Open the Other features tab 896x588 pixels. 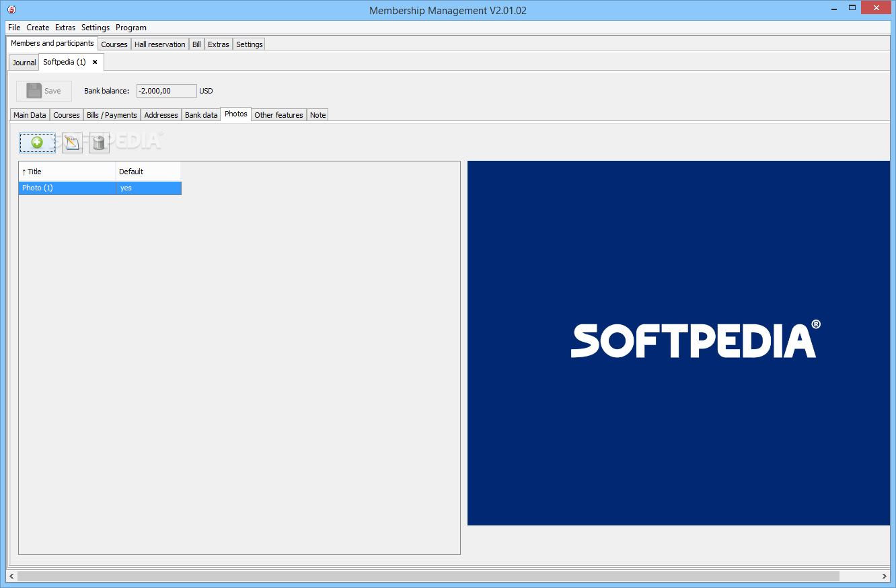coord(279,115)
